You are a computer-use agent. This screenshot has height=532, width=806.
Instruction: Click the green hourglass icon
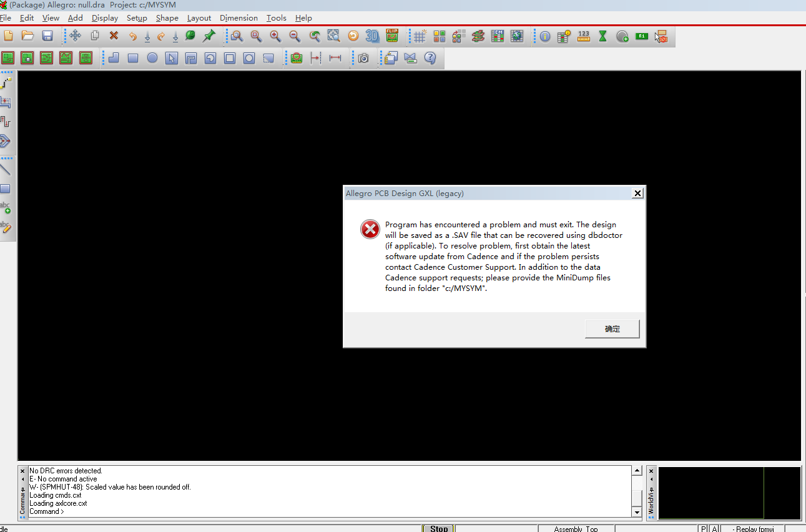pyautogui.click(x=603, y=36)
